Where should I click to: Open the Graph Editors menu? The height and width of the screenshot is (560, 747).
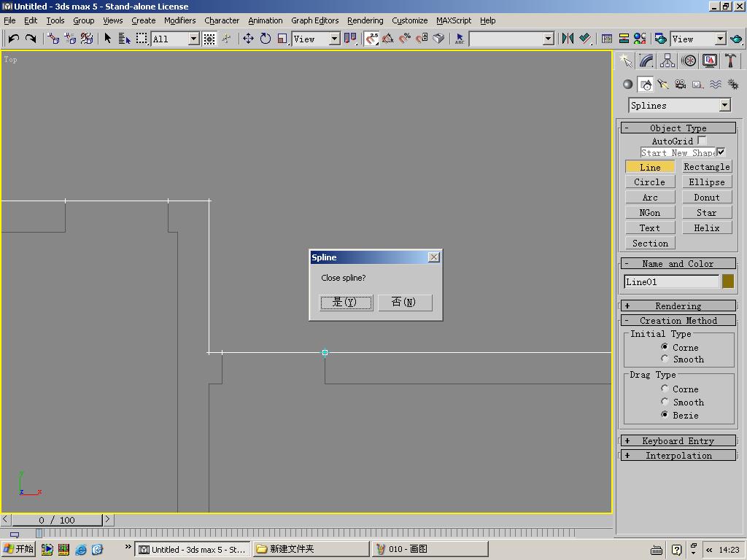pos(314,20)
